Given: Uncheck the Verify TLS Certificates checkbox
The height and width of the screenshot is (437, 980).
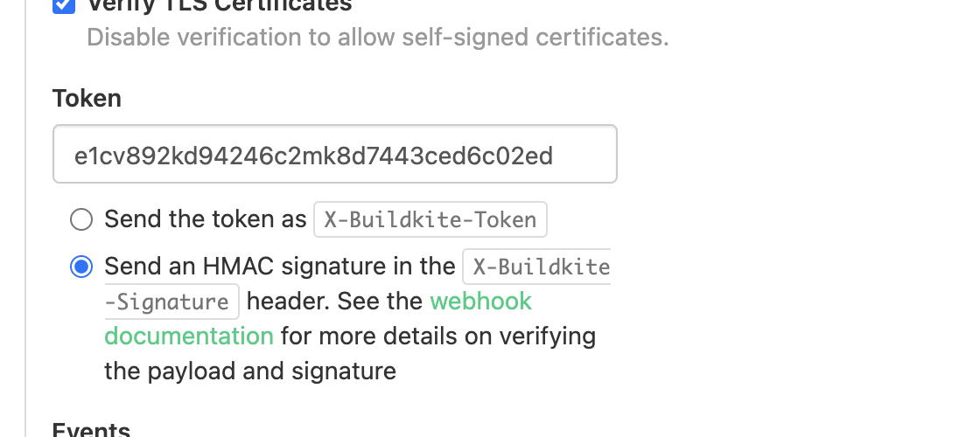Looking at the screenshot, I should pos(63,5).
